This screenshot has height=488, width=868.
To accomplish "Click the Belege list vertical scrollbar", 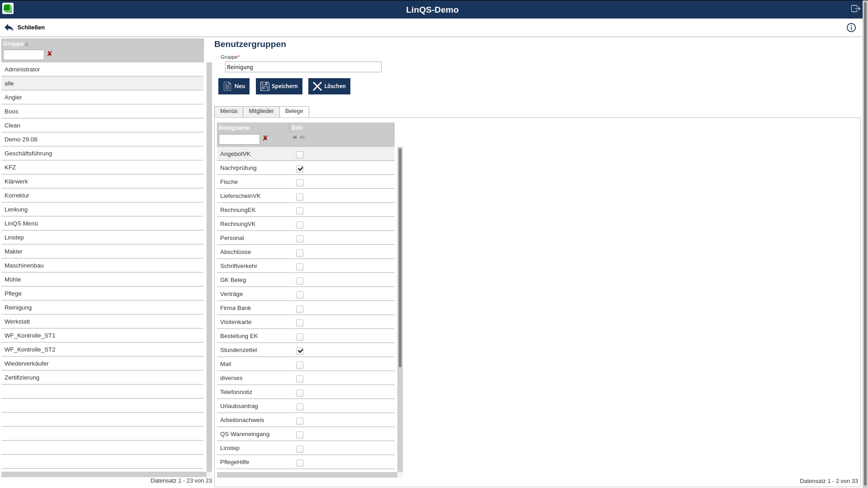I will [400, 258].
